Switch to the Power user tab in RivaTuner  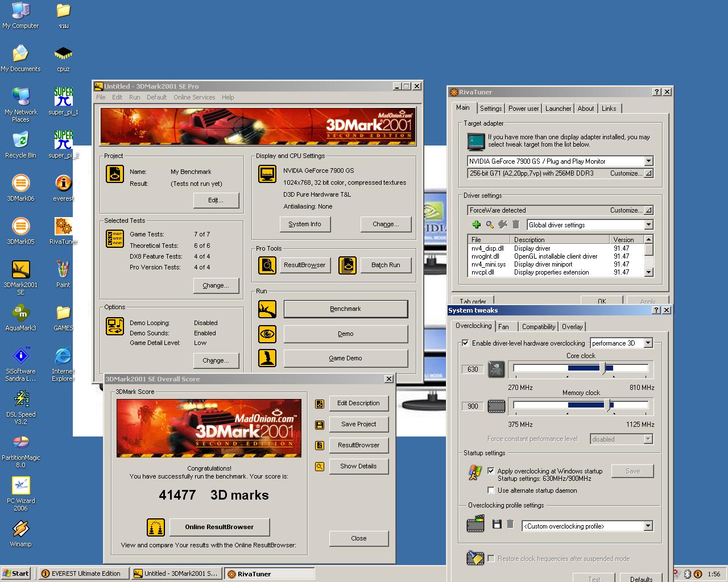tap(523, 108)
